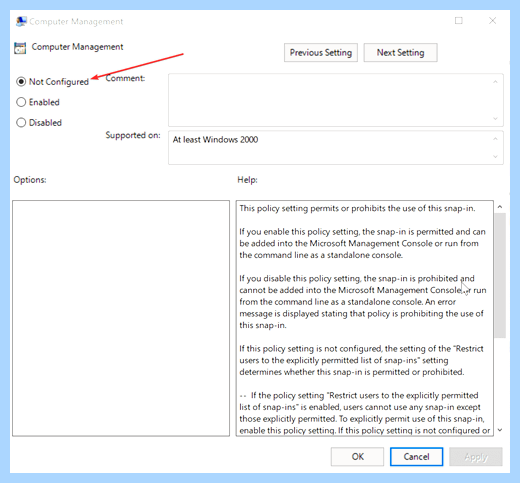Screen dimensions: 520x483
Task: Click the 'Help:' label
Action: (x=247, y=180)
